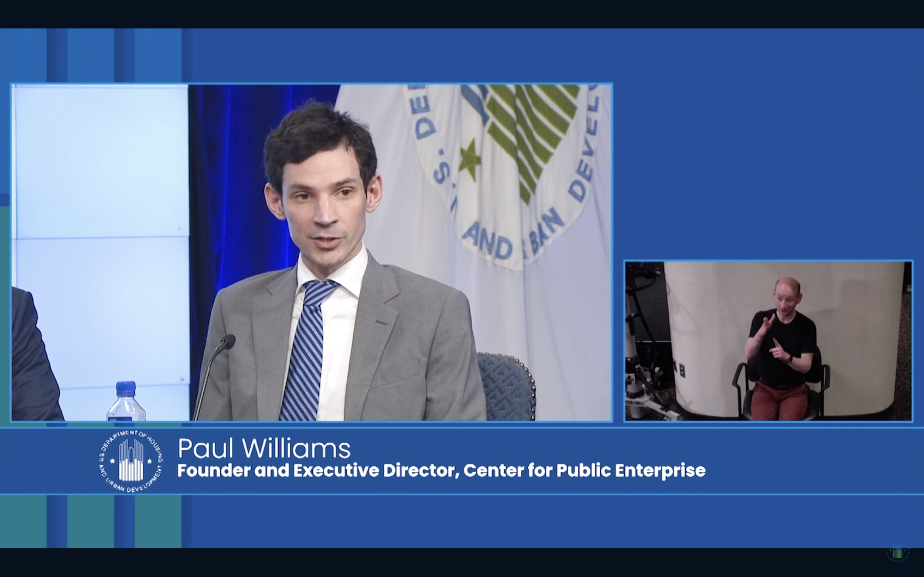Click the sign language interpreter video inset
The image size is (924, 577).
768,341
